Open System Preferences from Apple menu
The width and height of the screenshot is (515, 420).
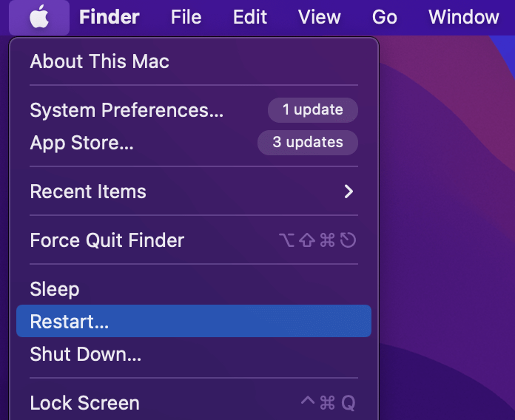126,110
